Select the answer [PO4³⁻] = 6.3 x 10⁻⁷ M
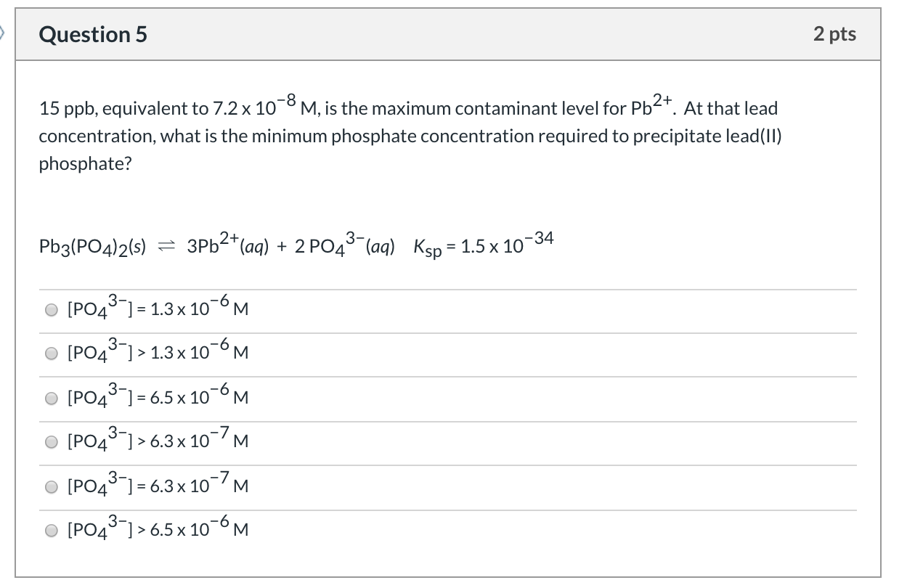This screenshot has height=588, width=915. (x=51, y=486)
